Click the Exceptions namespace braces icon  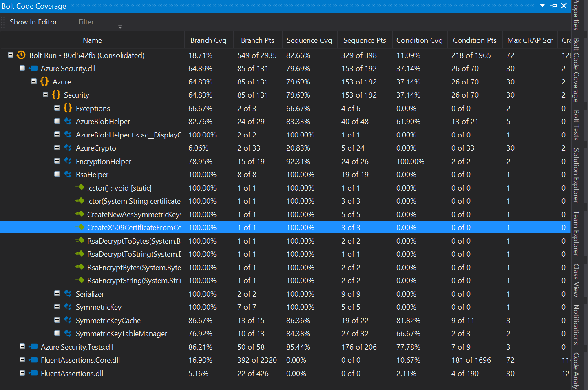[68, 108]
